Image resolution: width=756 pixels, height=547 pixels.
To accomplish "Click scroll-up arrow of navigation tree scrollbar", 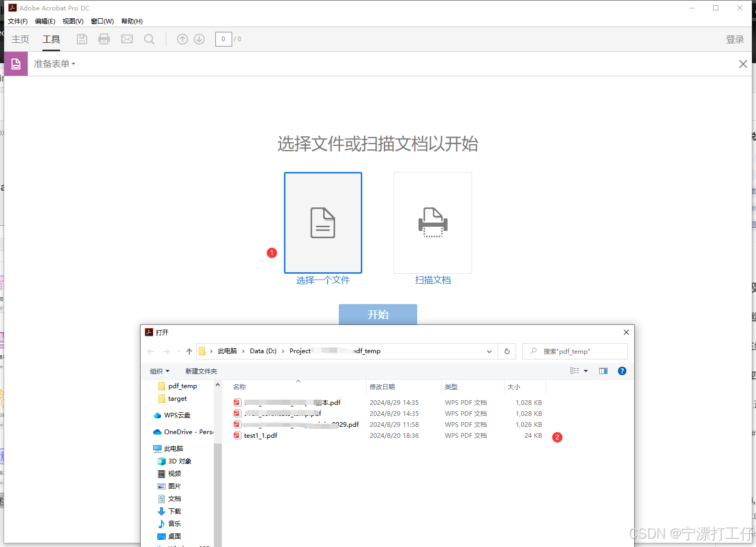I will pos(217,386).
